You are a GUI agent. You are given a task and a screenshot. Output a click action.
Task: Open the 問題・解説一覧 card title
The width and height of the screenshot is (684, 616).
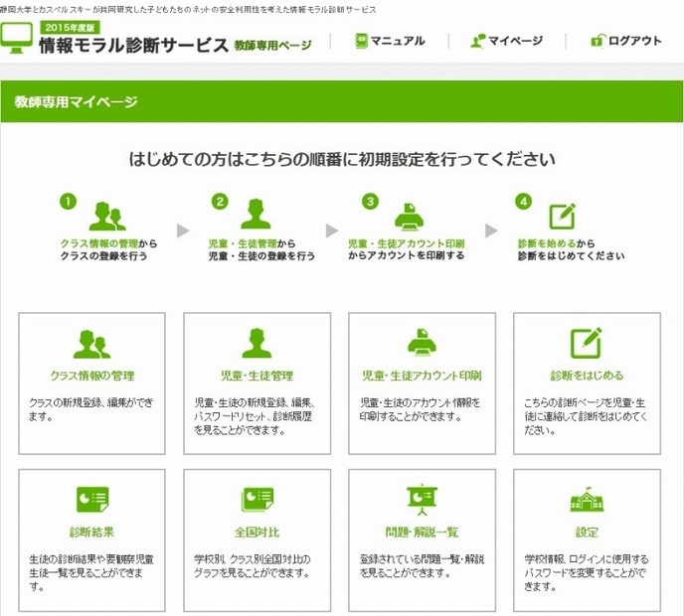click(x=422, y=532)
